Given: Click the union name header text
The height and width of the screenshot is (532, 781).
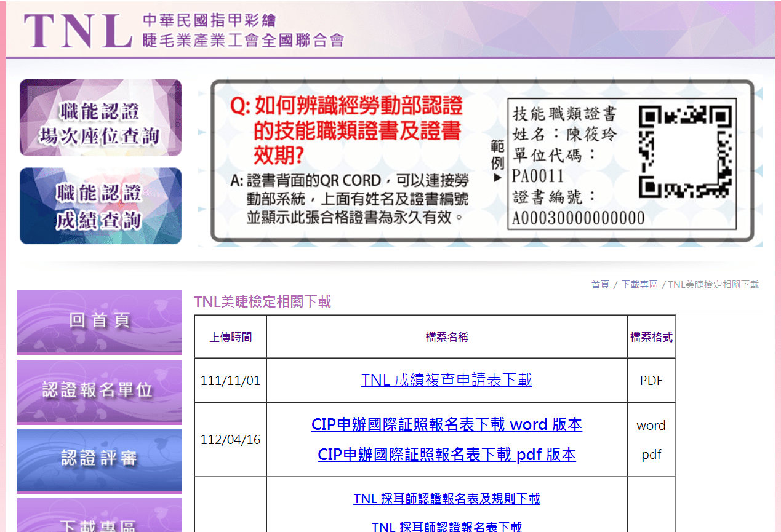Looking at the screenshot, I should 243,31.
